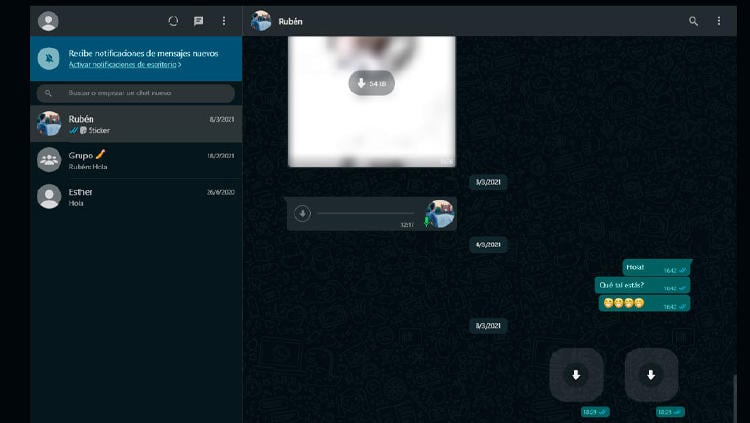Click the search chat input field
Viewport: 750px width, 423px height.
(136, 93)
